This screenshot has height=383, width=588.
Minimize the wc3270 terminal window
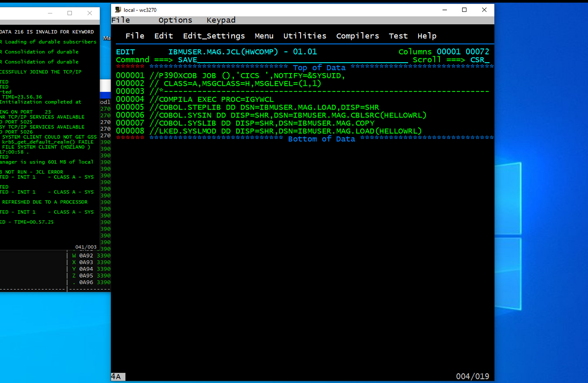444,10
